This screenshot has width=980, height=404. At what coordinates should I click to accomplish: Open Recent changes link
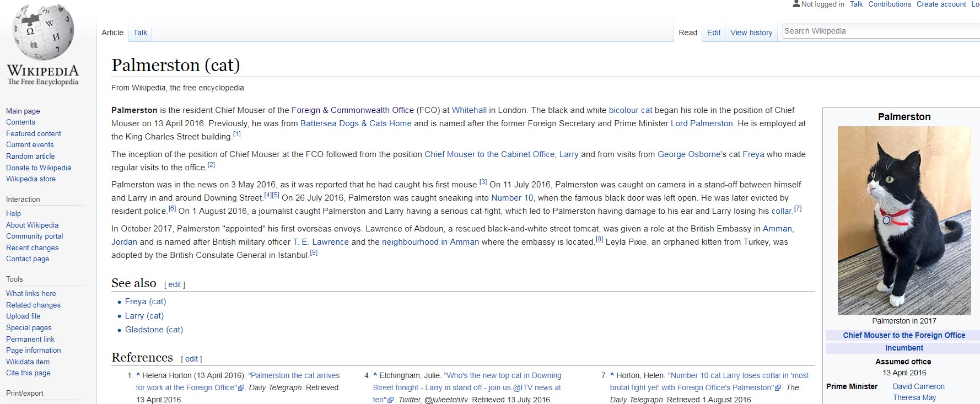33,247
